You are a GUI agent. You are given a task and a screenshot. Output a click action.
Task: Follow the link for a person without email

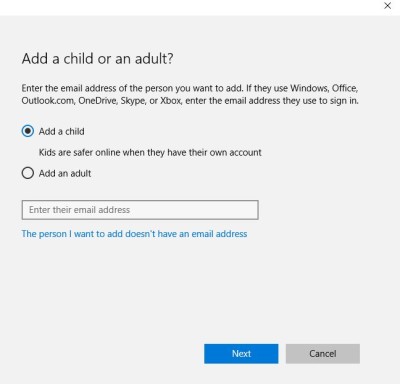click(134, 234)
